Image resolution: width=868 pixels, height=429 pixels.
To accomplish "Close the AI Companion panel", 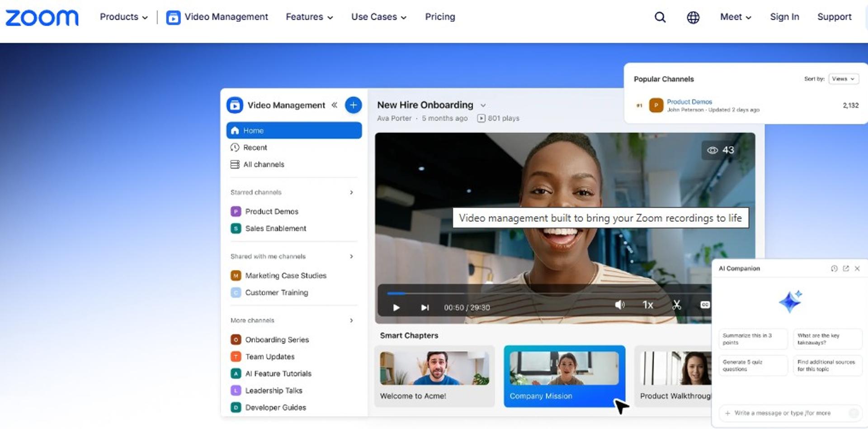I will pos(857,268).
